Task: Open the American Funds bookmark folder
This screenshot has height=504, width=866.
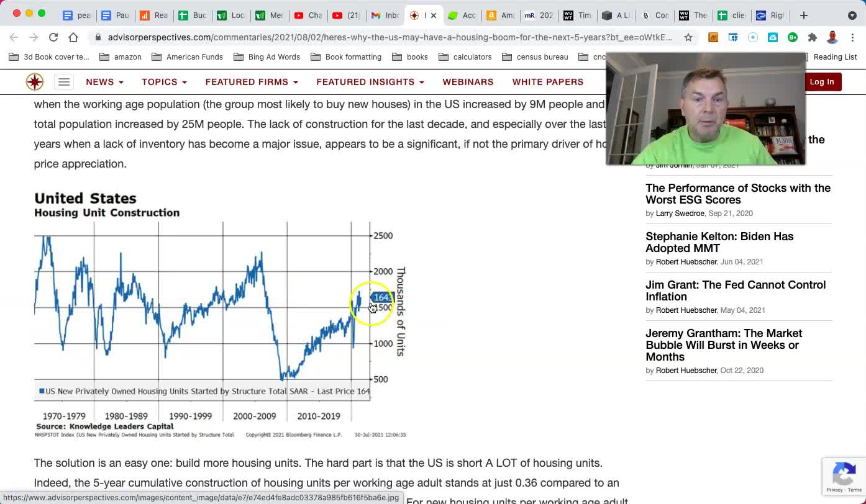Action: (187, 57)
